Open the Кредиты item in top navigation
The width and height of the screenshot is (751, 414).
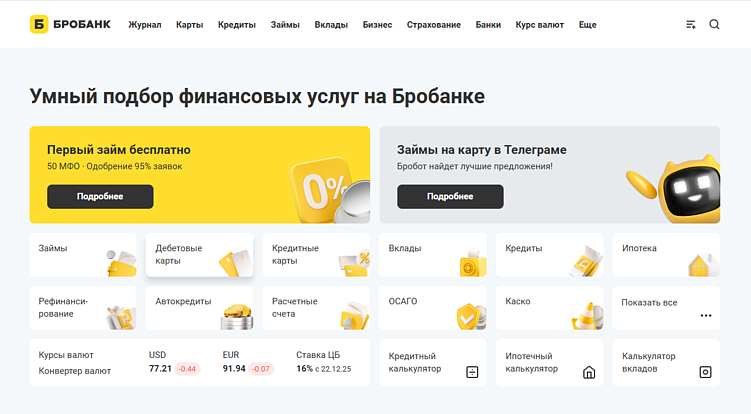pyautogui.click(x=237, y=25)
